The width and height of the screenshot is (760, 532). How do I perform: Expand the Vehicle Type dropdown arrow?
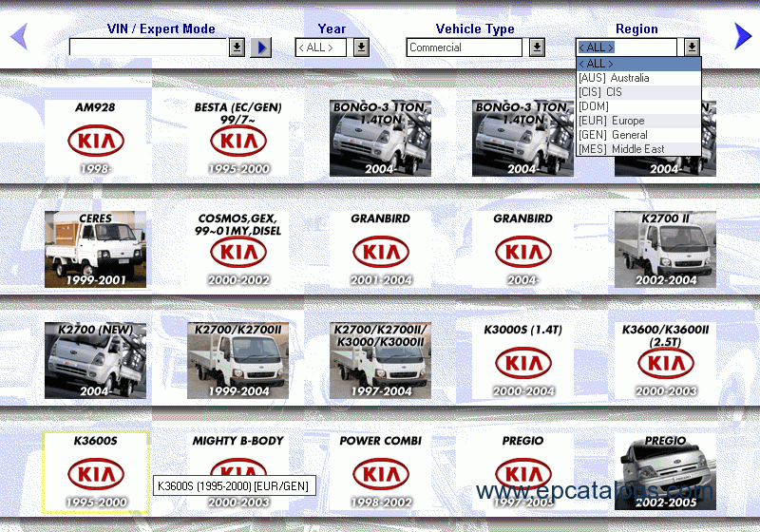click(x=537, y=47)
